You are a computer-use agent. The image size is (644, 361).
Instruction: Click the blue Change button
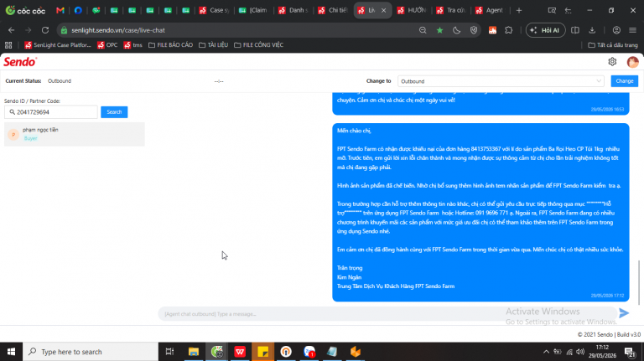(624, 81)
